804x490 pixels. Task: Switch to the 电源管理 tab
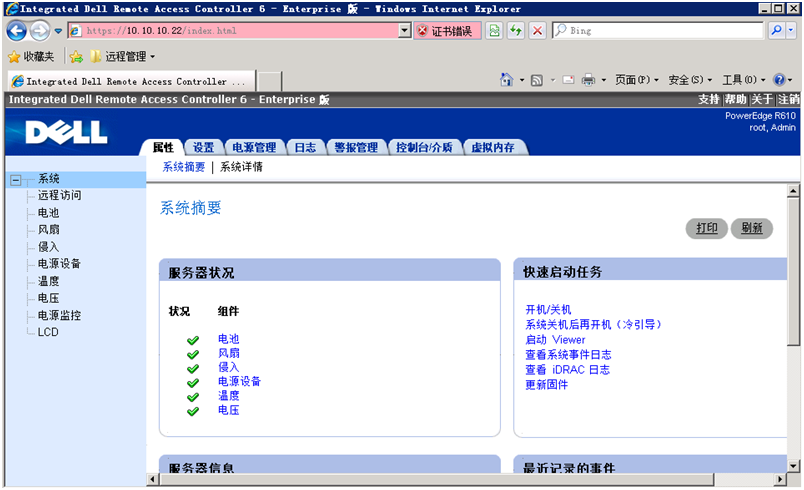254,148
